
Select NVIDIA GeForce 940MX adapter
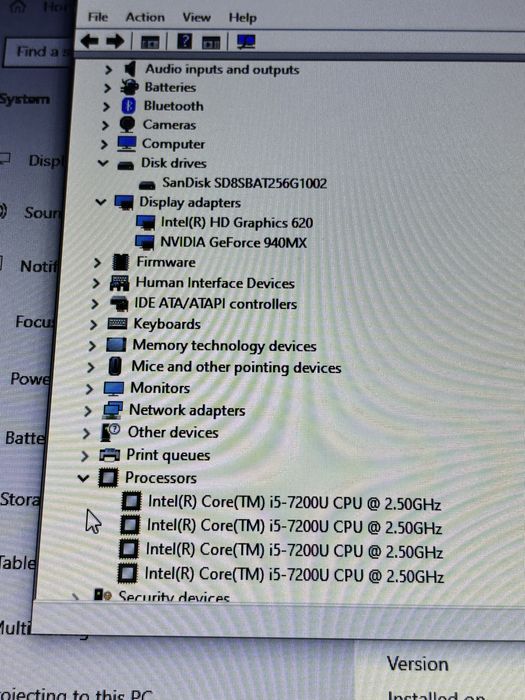click(233, 242)
